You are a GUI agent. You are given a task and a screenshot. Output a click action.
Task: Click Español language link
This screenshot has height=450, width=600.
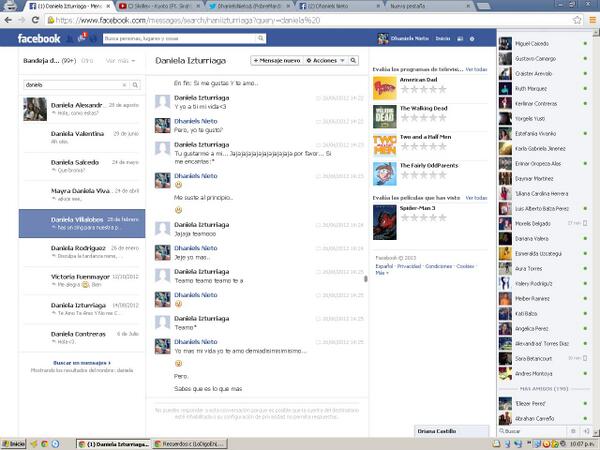click(384, 266)
